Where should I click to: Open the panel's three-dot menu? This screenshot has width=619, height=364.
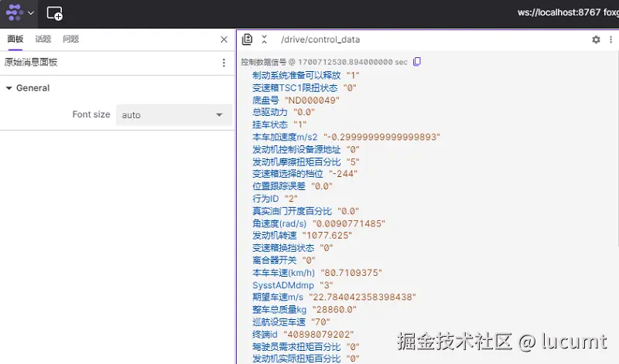point(610,39)
